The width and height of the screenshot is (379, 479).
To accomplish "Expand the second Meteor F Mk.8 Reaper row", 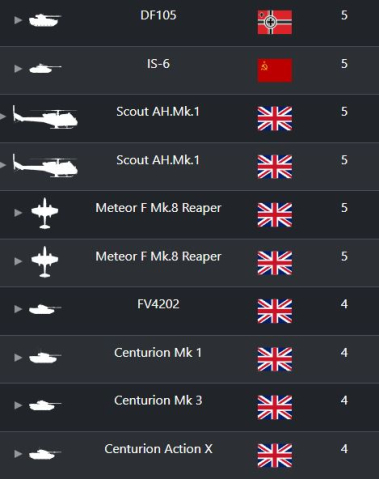I will [18, 261].
